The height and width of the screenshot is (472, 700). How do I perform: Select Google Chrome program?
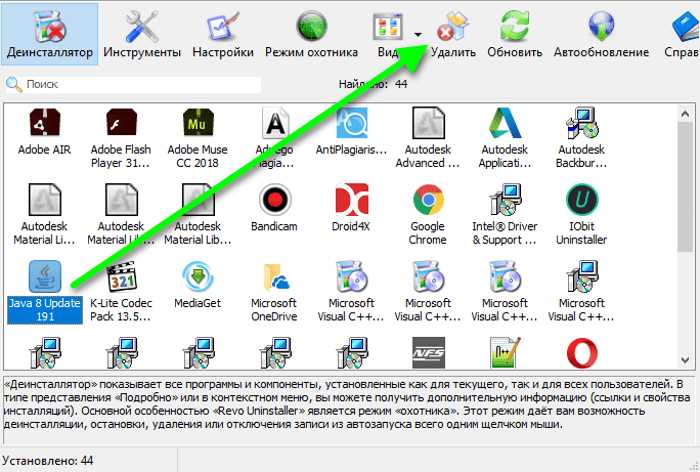point(428,214)
